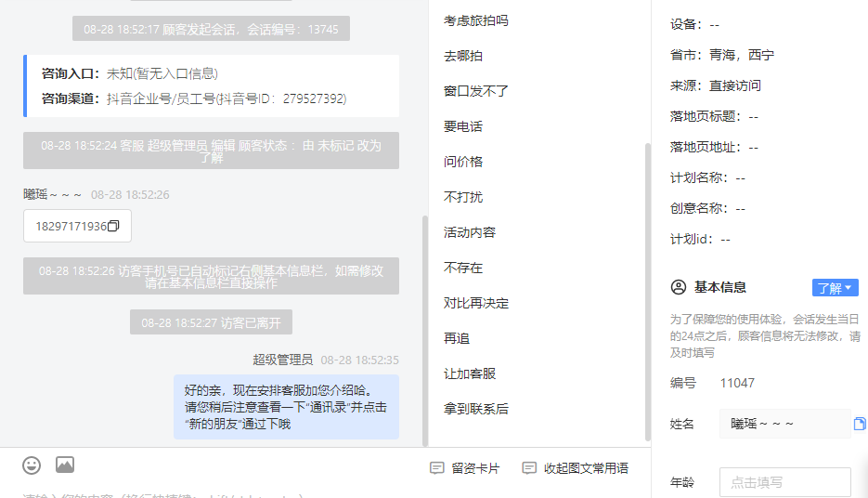This screenshot has width=868, height=498.
Task: Click the 留资卡片 card icon
Action: [x=436, y=468]
